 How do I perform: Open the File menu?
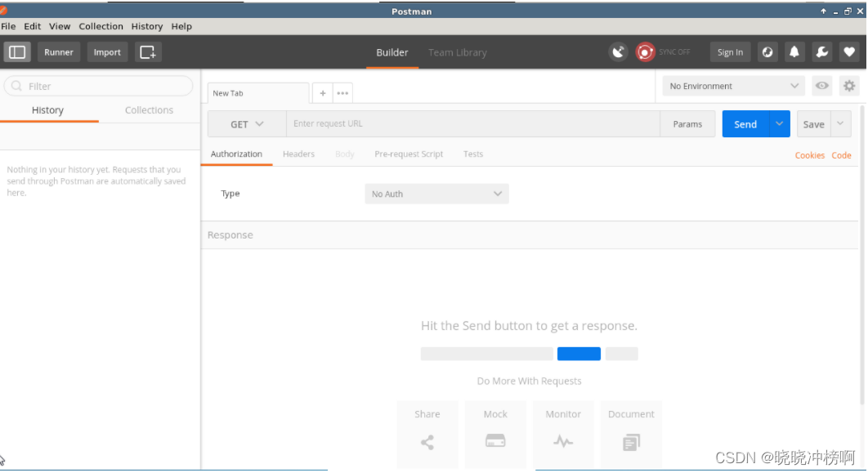(x=8, y=26)
